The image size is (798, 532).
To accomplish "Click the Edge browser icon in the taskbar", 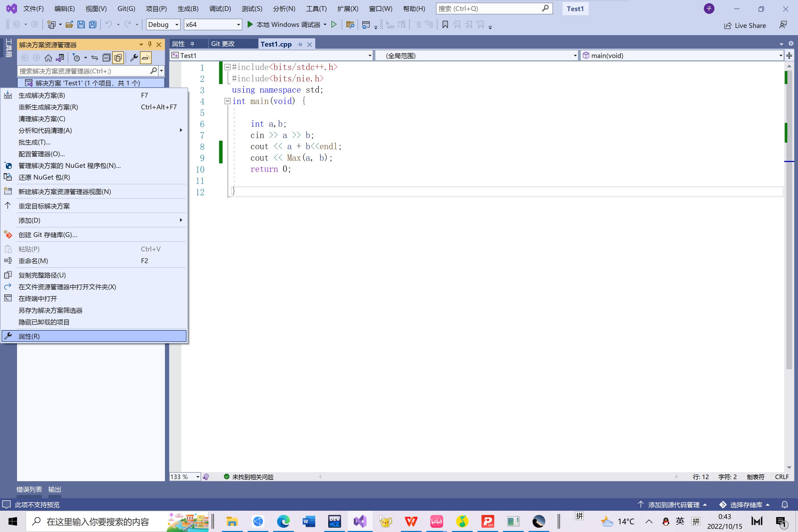I will coord(283,521).
